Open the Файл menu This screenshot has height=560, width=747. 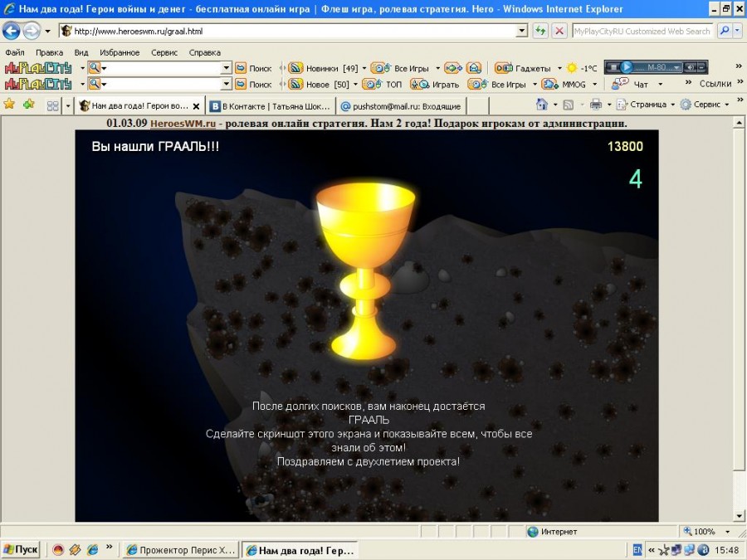coord(15,52)
